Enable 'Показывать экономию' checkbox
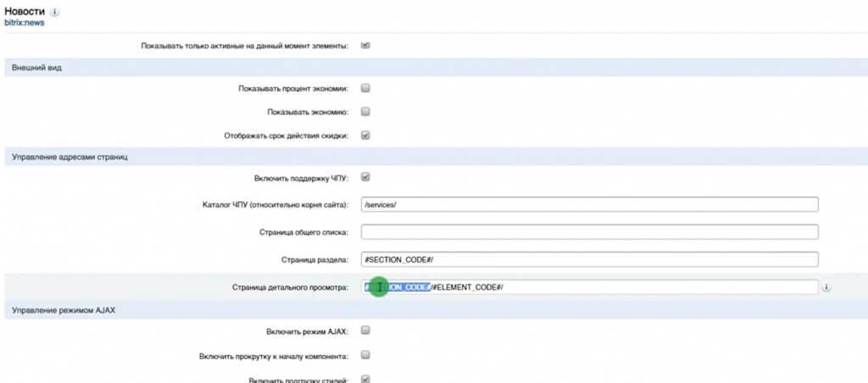Viewport: 868px width, 383px height. [x=365, y=112]
